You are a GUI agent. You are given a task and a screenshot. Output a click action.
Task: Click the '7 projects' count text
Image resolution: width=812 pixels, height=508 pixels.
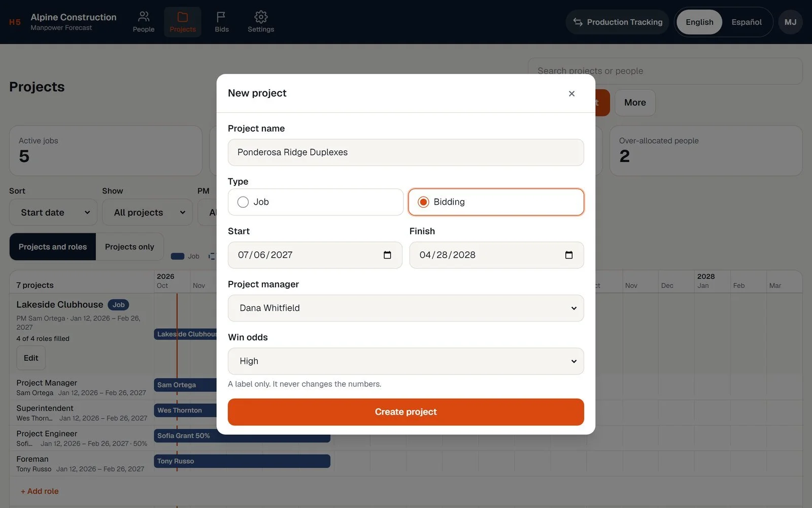[35, 285]
